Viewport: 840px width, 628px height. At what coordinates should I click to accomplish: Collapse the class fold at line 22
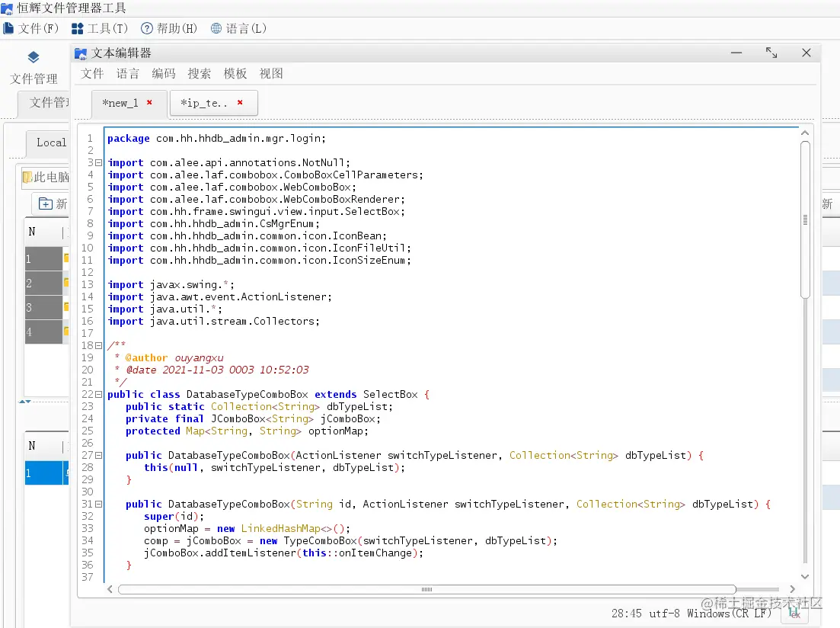point(98,394)
